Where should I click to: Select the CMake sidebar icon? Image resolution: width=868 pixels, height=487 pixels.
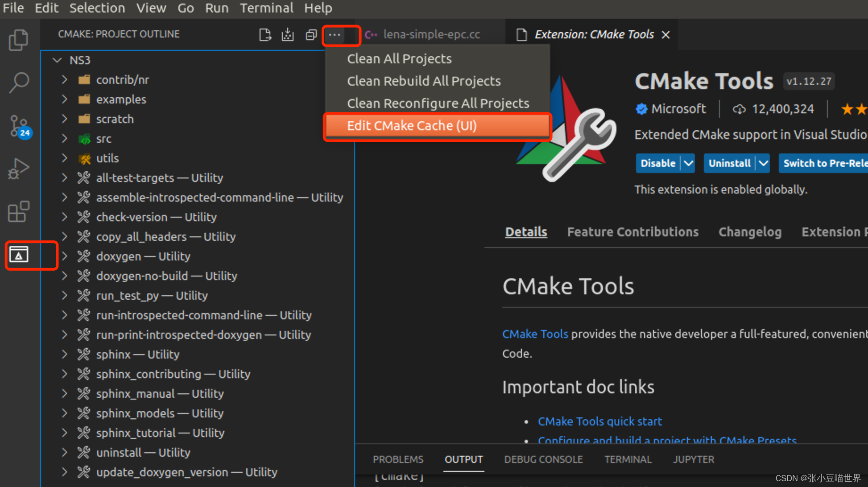(x=19, y=255)
